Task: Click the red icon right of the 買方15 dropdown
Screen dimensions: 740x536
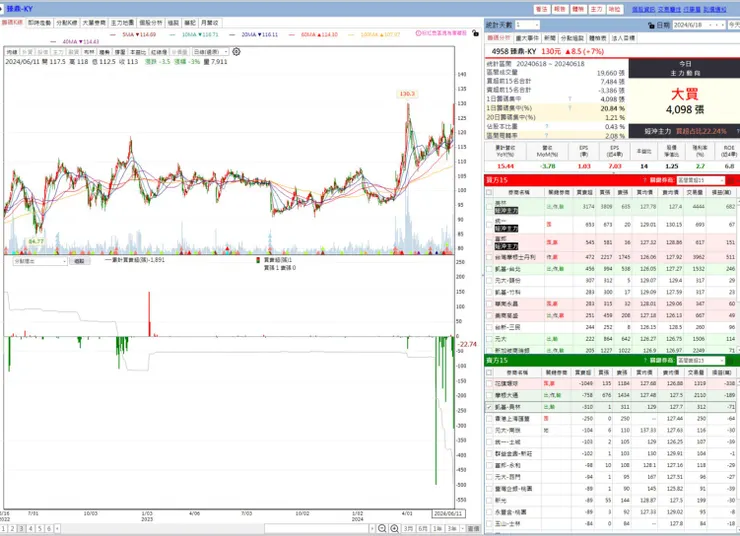Action: pyautogui.click(x=732, y=180)
